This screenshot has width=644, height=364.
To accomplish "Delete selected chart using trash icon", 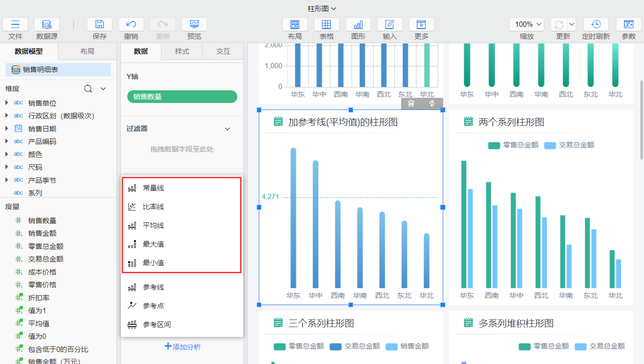I will 411,103.
